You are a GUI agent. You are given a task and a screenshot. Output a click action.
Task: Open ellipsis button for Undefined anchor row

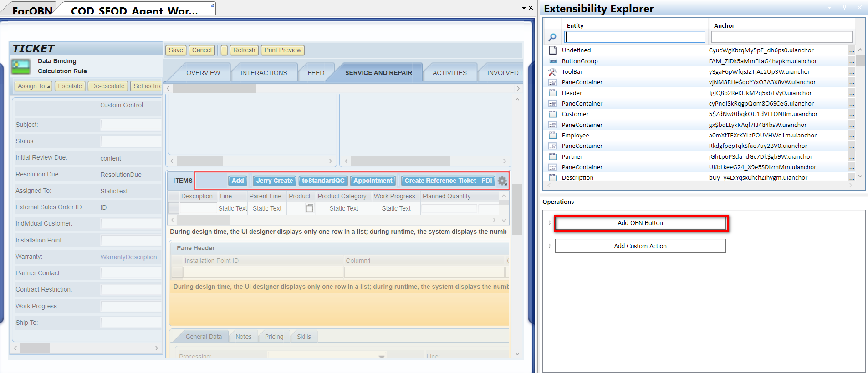click(x=851, y=50)
